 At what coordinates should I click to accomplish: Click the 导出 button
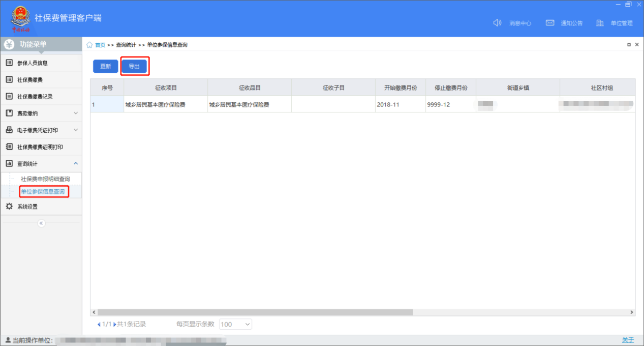pos(134,66)
